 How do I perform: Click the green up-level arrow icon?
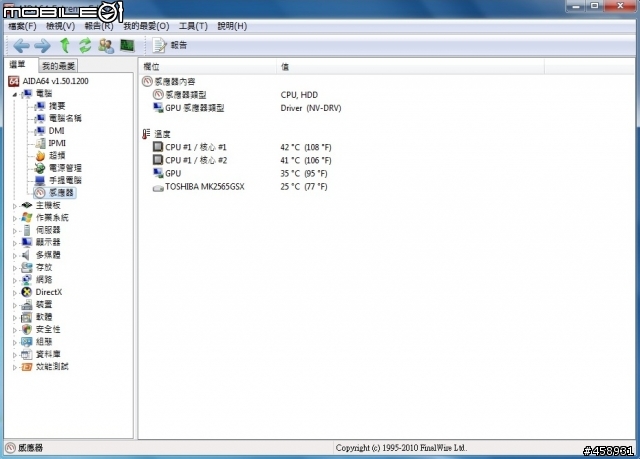point(65,45)
